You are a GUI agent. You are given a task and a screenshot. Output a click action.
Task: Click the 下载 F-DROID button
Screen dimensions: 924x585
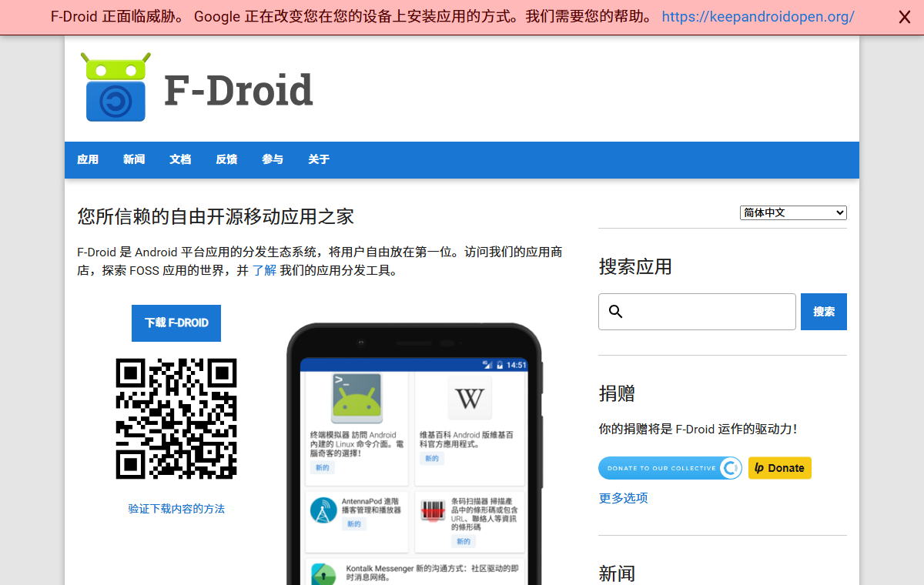click(x=176, y=323)
